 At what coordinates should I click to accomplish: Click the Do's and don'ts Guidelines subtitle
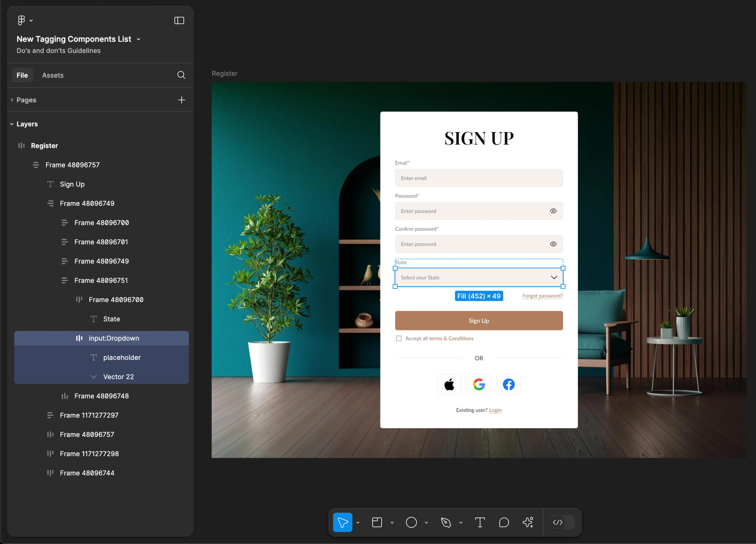[x=59, y=51]
